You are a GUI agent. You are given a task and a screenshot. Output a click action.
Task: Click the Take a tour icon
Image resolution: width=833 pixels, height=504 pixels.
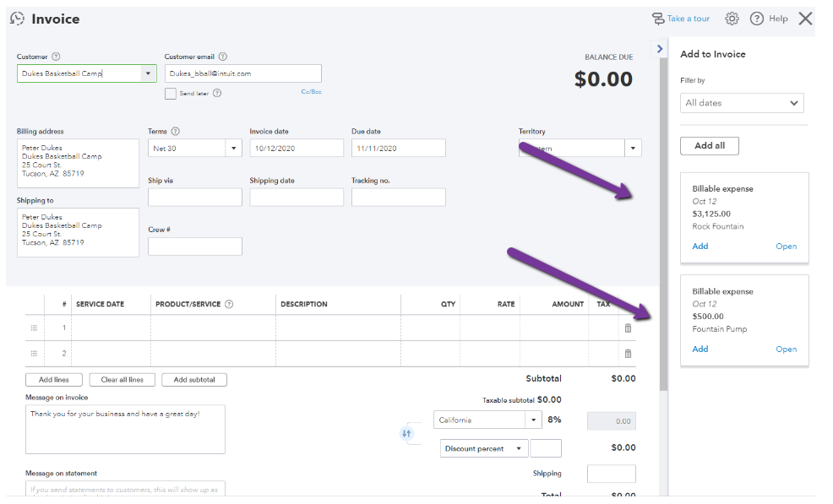(x=658, y=19)
